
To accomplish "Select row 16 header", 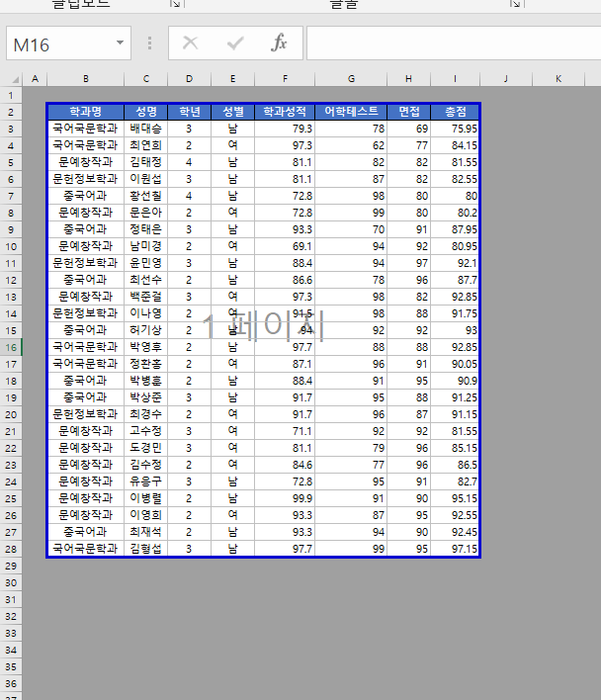I will pos(11,347).
